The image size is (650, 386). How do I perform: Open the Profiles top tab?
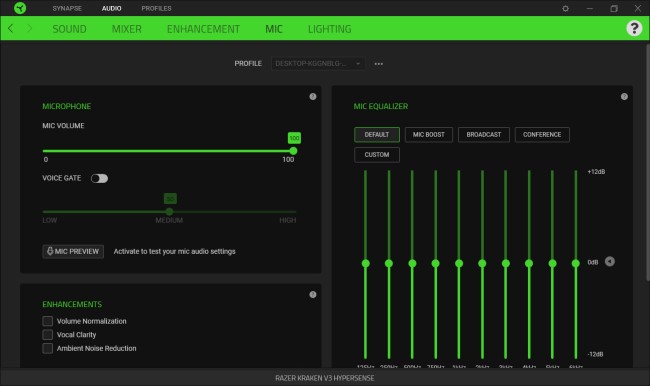pyautogui.click(x=156, y=8)
